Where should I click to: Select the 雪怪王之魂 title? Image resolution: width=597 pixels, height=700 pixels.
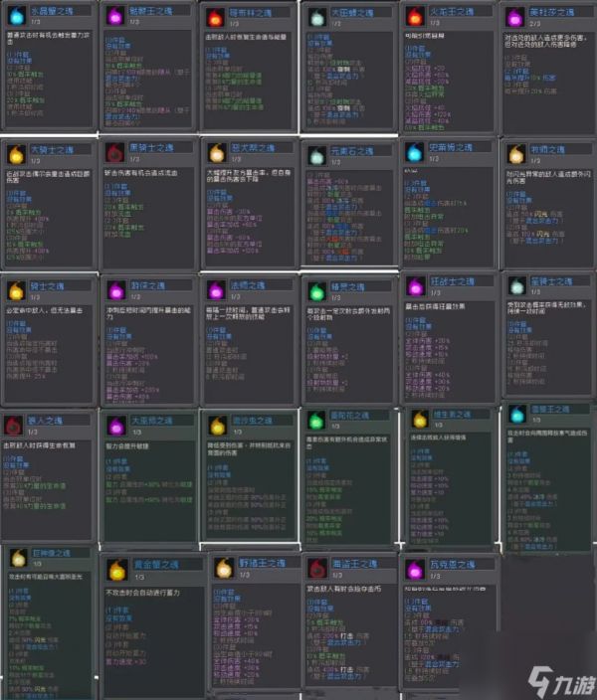[x=549, y=410]
